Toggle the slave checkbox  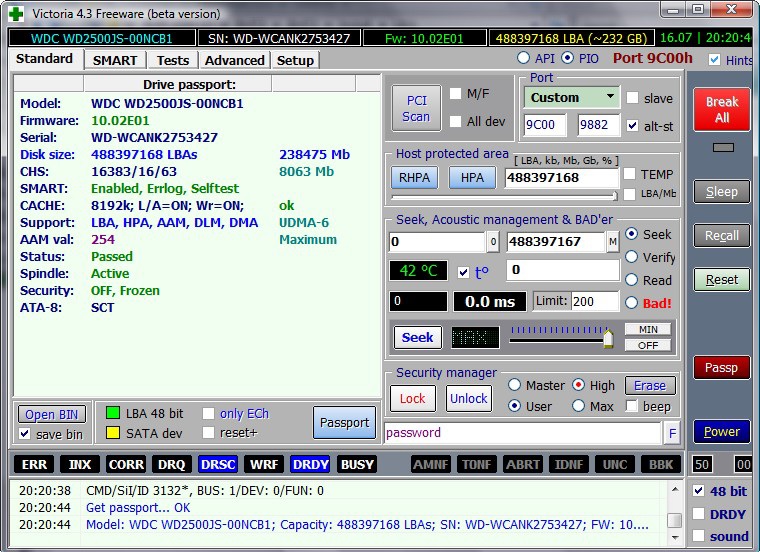tap(632, 98)
